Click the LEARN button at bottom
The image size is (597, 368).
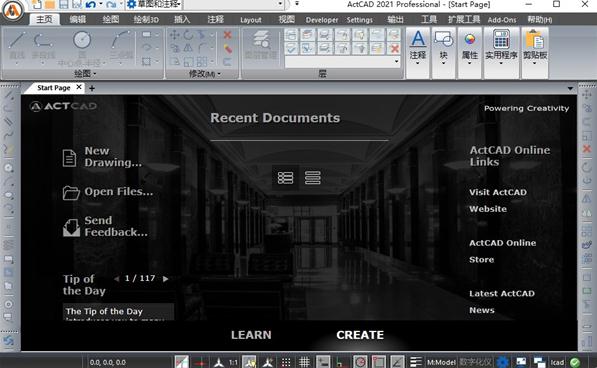(251, 335)
